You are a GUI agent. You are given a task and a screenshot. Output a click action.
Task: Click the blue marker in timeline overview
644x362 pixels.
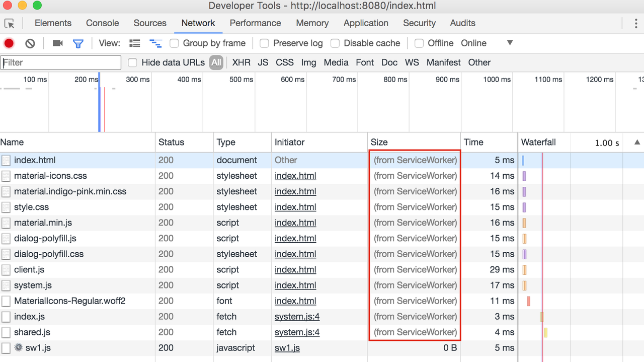[99, 102]
